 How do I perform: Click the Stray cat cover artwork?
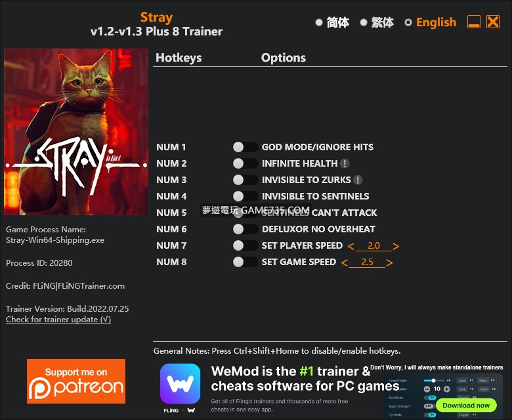pos(76,132)
